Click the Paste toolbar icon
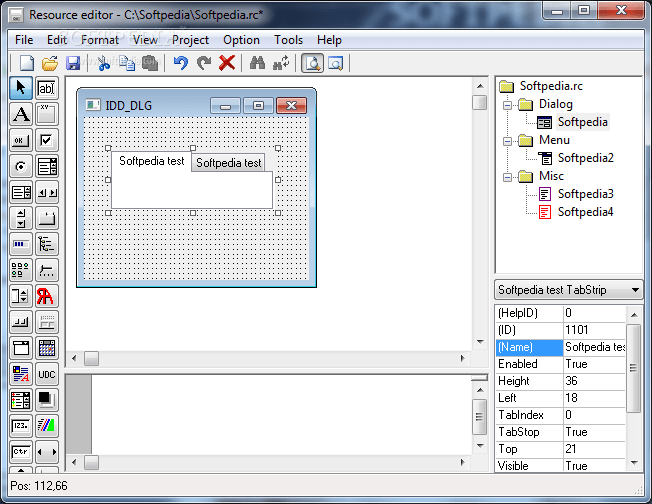 click(x=151, y=63)
